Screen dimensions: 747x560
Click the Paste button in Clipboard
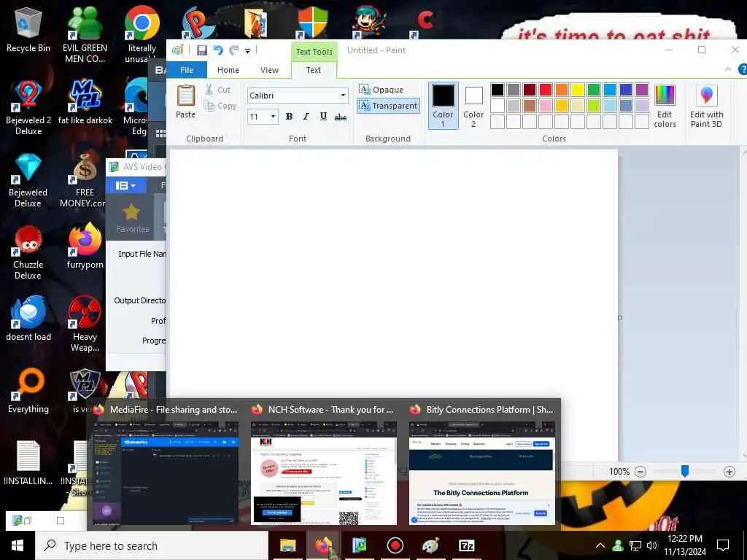pos(186,101)
